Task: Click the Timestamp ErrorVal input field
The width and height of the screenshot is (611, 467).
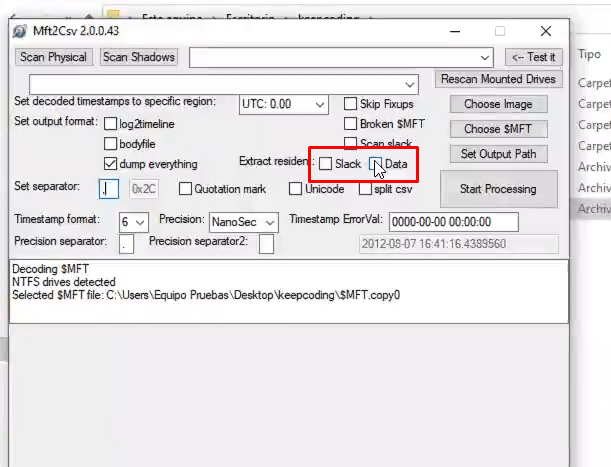Action: (454, 222)
